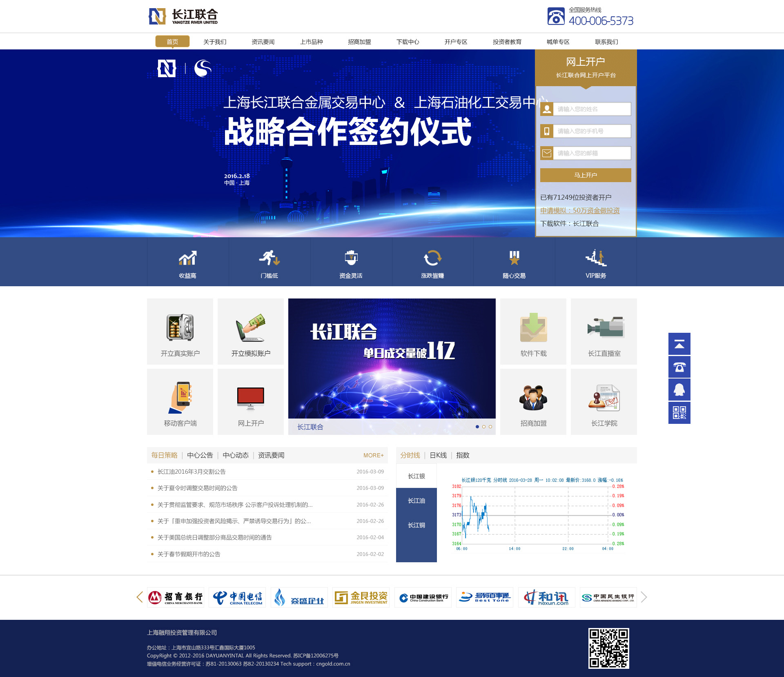Switch to 每日策略 news tab
Viewport: 784px width, 677px height.
point(164,455)
